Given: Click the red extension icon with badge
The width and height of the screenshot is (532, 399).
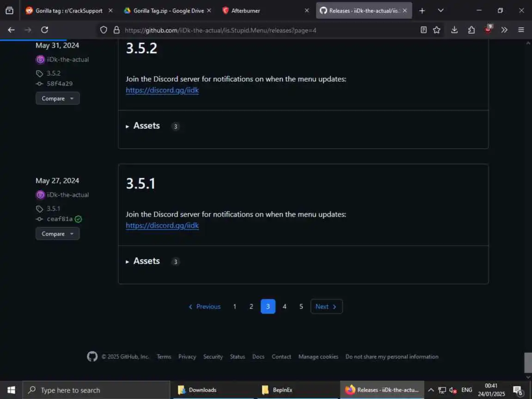Looking at the screenshot, I should point(488,29).
